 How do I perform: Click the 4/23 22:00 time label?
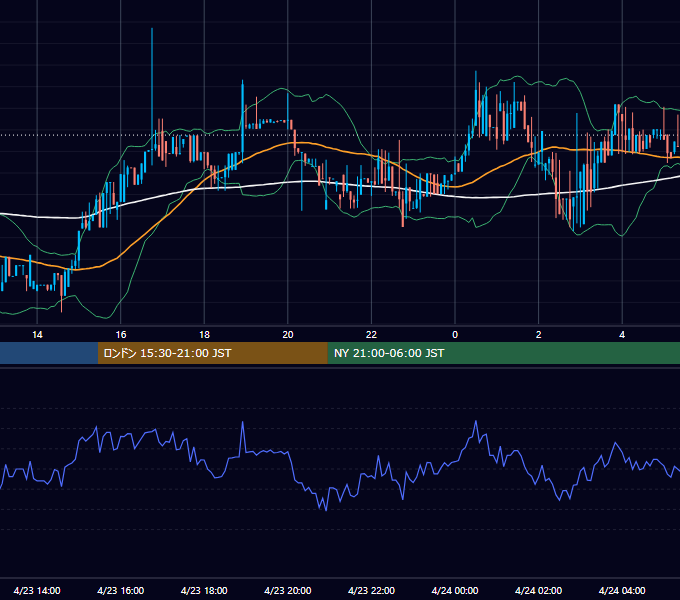coord(371,590)
